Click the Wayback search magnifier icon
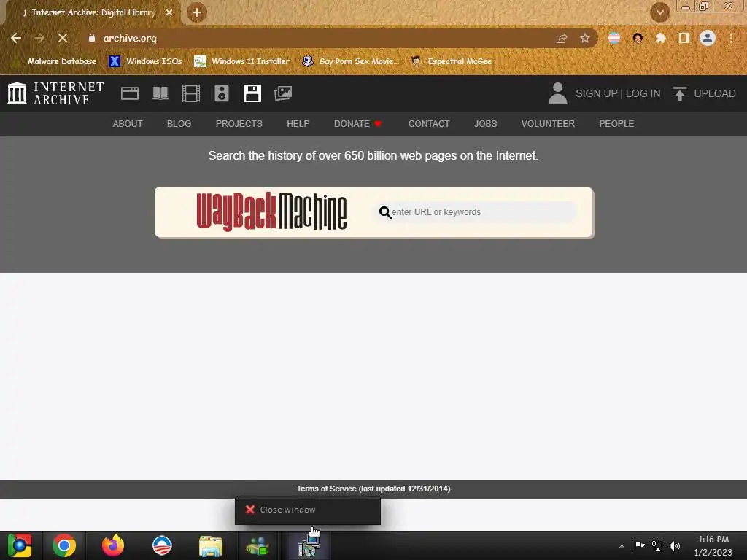The width and height of the screenshot is (747, 560). point(385,212)
